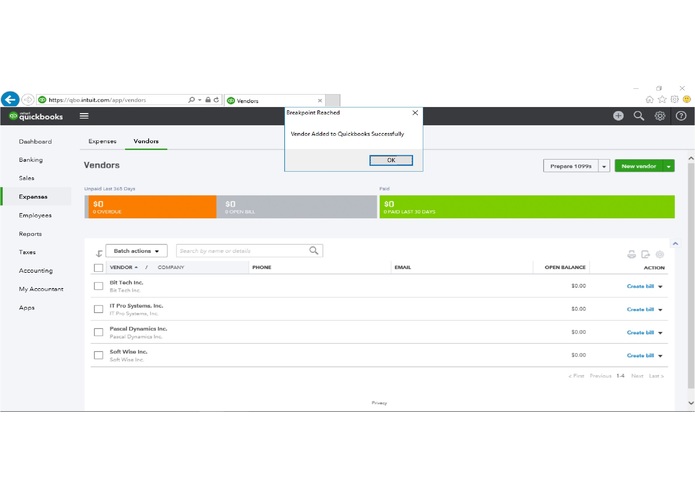Check the Pascal Dynamics Inc. row checkbox

(x=98, y=332)
